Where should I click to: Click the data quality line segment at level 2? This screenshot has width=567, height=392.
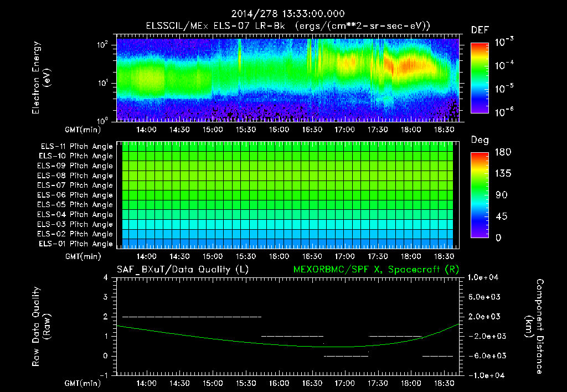tap(192, 317)
